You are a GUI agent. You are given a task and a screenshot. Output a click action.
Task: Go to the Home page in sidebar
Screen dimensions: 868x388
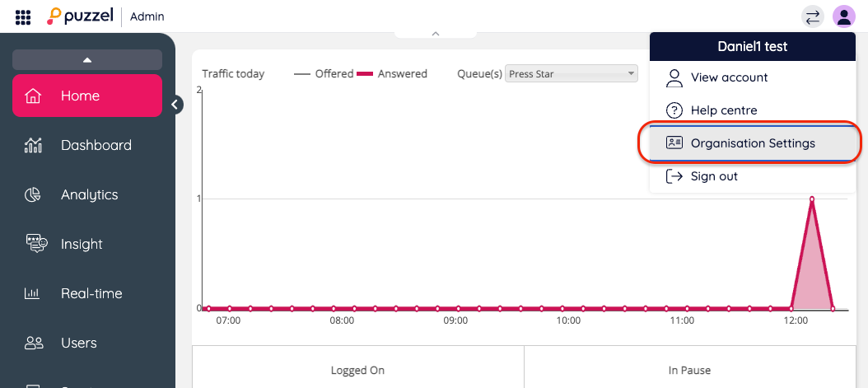click(87, 96)
